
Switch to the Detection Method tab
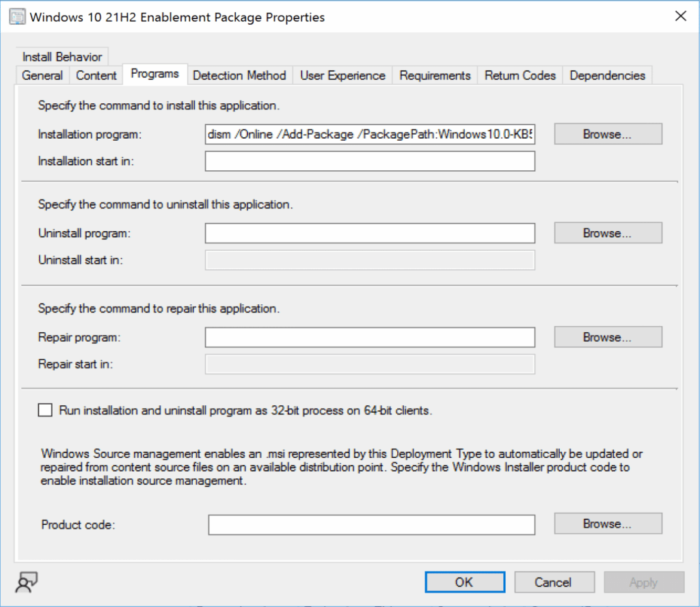[x=239, y=75]
